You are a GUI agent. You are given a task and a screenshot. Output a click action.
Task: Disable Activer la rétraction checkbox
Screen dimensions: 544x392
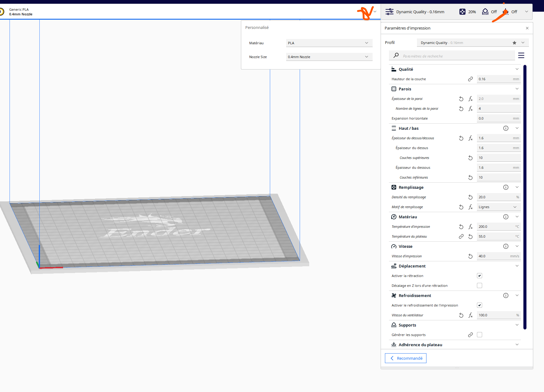[479, 276]
